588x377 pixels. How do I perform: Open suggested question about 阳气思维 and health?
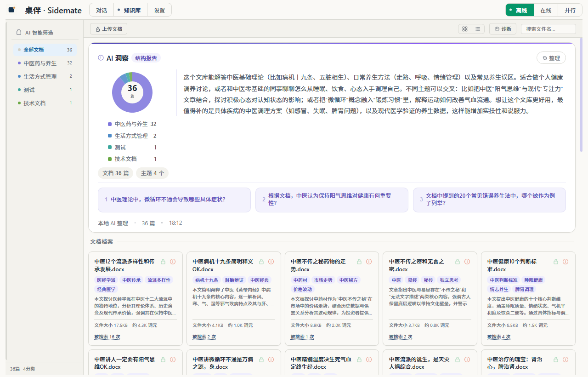pyautogui.click(x=332, y=200)
